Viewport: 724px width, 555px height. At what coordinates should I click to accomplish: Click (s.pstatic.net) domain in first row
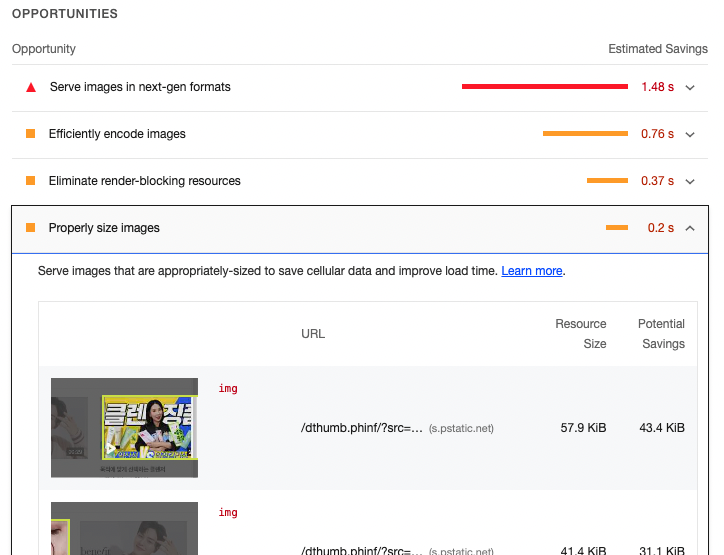[x=461, y=428]
